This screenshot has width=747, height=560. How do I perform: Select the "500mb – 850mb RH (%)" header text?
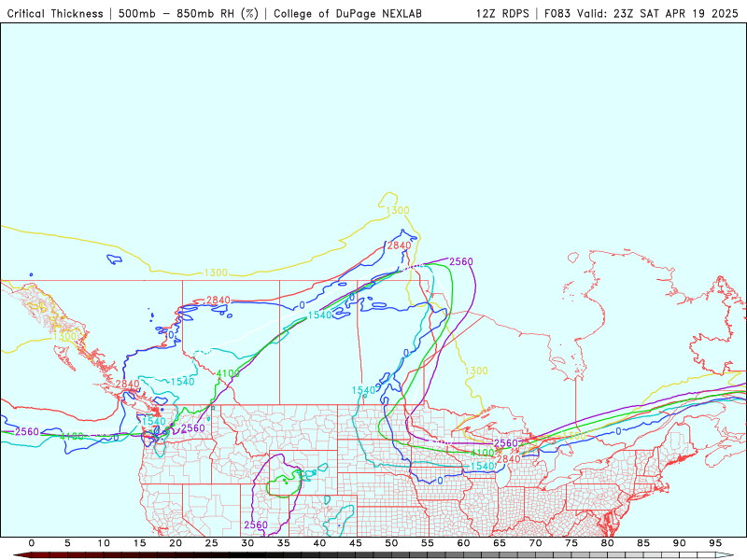click(x=189, y=14)
